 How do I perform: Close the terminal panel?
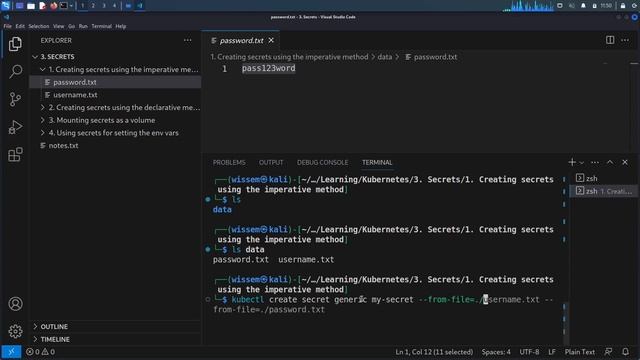625,162
